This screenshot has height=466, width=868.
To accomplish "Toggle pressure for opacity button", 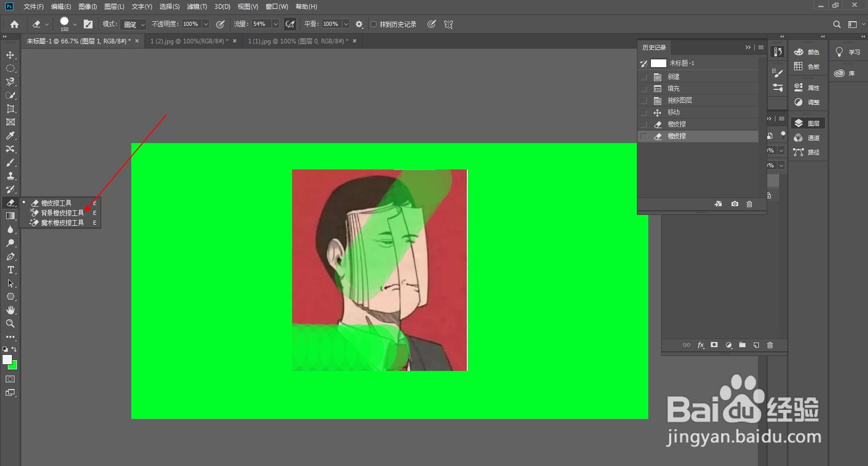I will [x=220, y=24].
